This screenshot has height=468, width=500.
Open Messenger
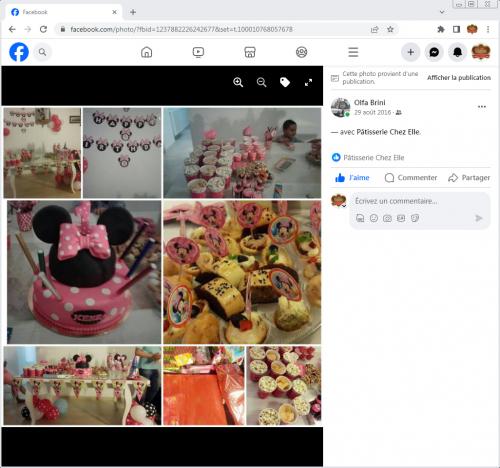[434, 52]
